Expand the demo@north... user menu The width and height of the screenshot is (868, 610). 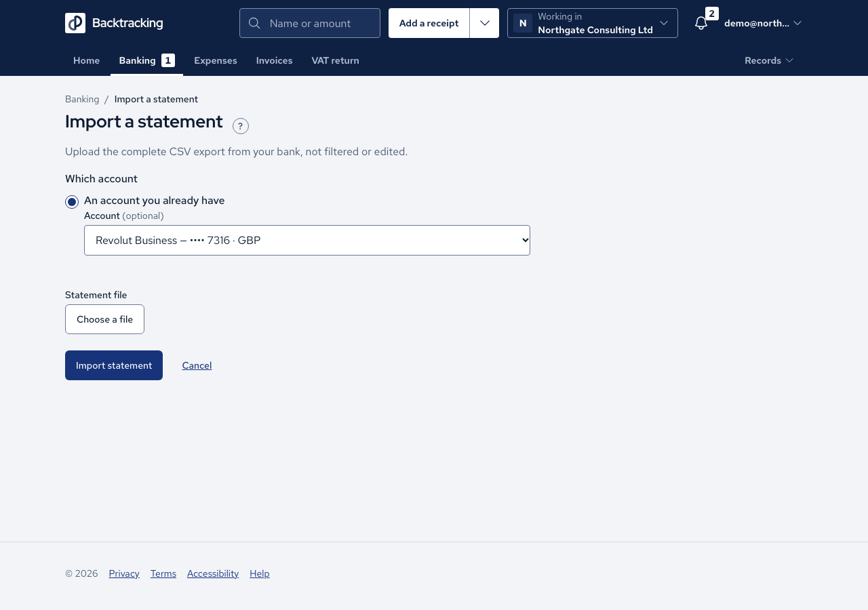763,23
